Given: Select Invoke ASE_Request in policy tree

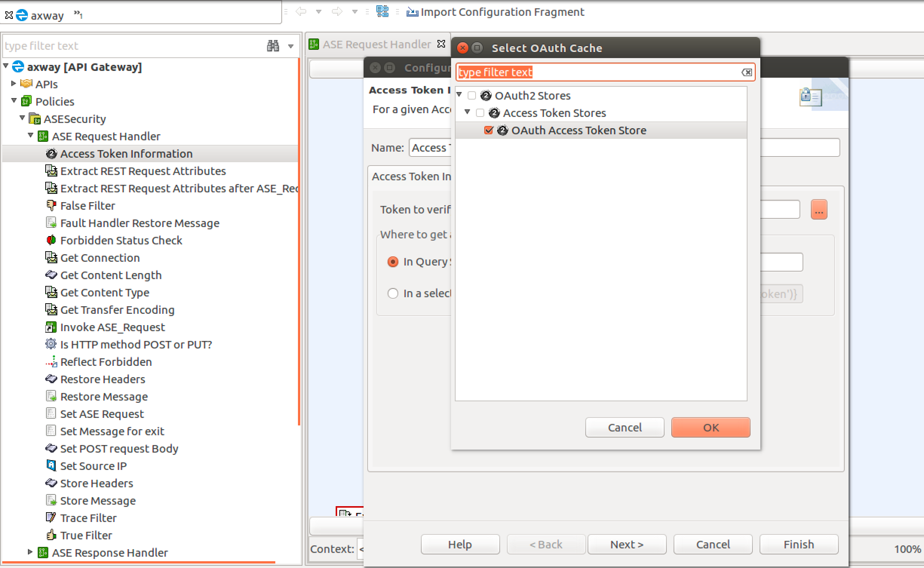Looking at the screenshot, I should coord(112,327).
